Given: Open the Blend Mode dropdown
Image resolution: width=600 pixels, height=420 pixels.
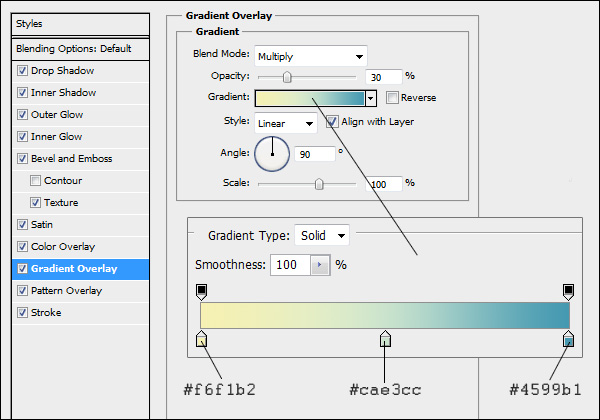Looking at the screenshot, I should tap(311, 56).
